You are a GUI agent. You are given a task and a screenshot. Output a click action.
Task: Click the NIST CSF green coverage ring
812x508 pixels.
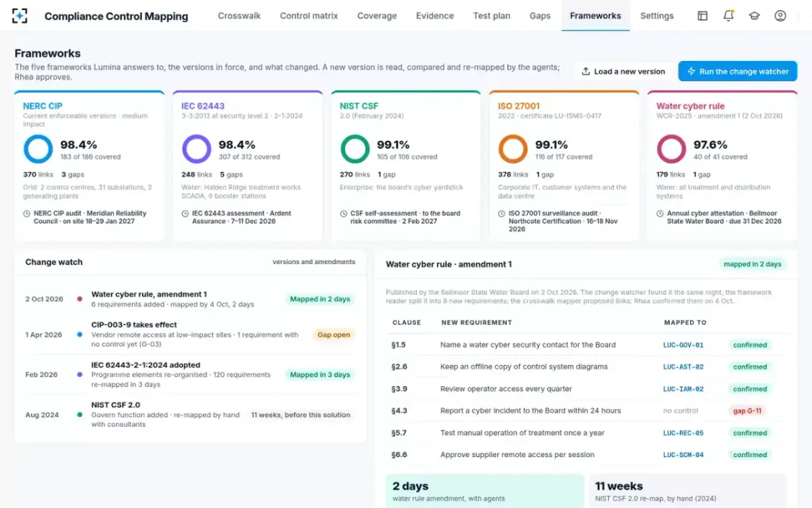click(355, 149)
